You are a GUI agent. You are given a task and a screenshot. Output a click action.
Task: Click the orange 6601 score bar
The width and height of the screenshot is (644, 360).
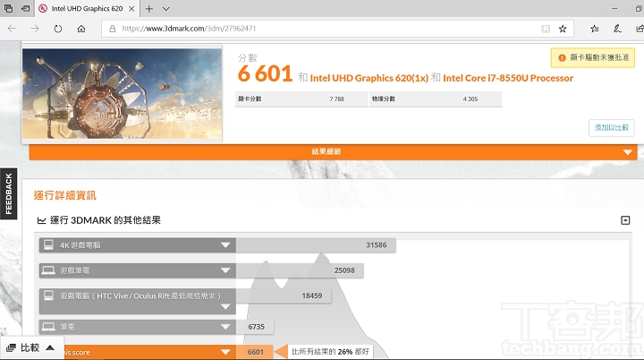254,352
